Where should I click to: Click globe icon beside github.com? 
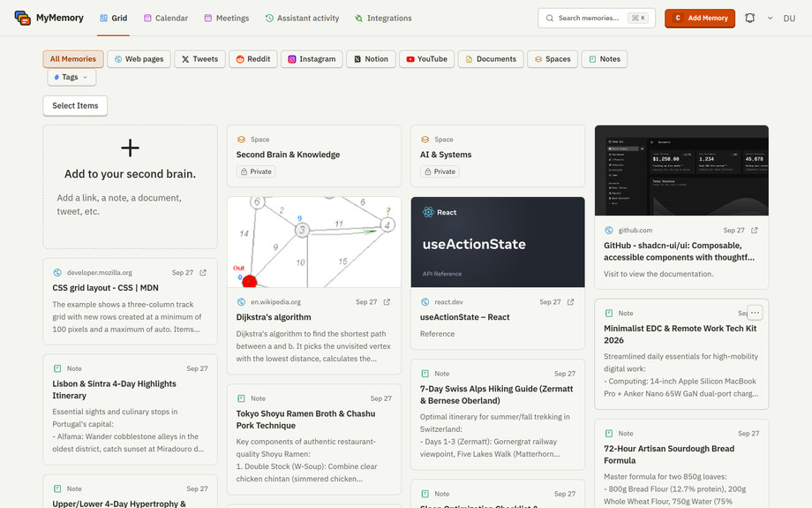pos(609,231)
